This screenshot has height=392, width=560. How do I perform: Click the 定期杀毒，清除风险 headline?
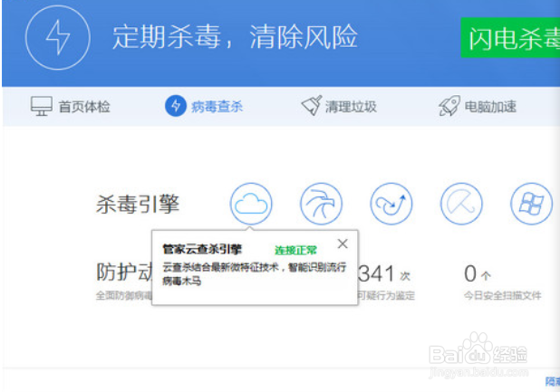[235, 37]
